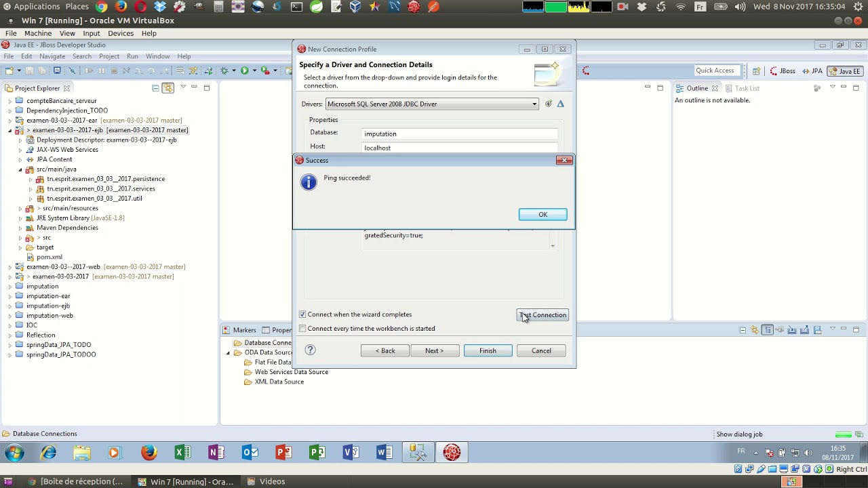Open the Run menu
This screenshot has width=868, height=488.
(x=132, y=56)
